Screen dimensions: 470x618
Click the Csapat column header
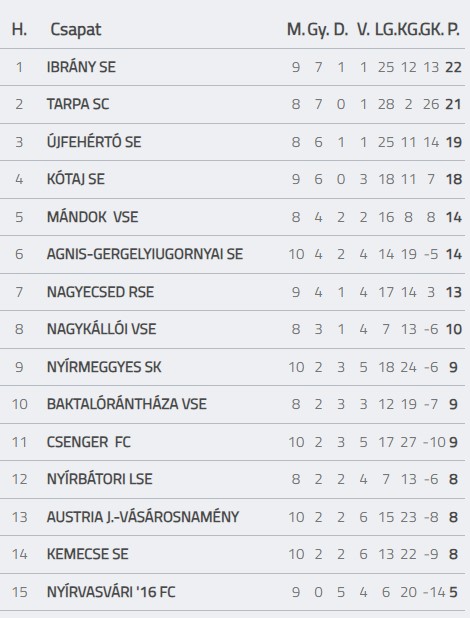click(x=76, y=30)
